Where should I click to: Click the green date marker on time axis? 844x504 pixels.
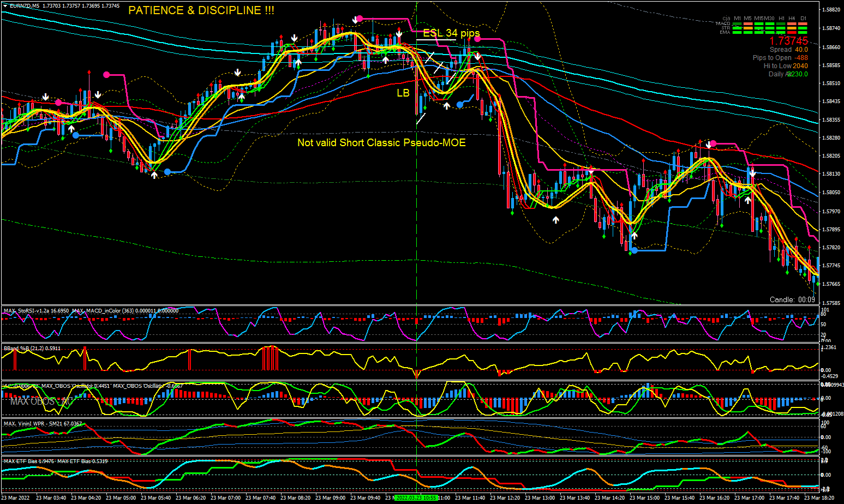[x=415, y=498]
